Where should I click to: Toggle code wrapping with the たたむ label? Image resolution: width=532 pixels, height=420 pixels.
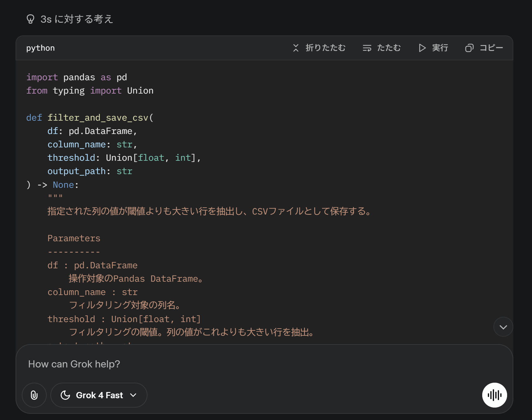pos(389,48)
